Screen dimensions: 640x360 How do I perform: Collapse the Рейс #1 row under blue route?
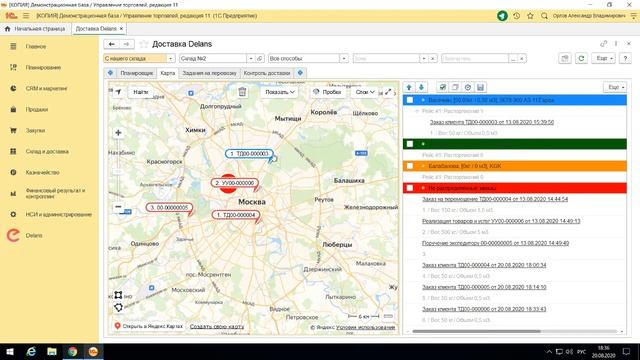pyautogui.click(x=417, y=111)
